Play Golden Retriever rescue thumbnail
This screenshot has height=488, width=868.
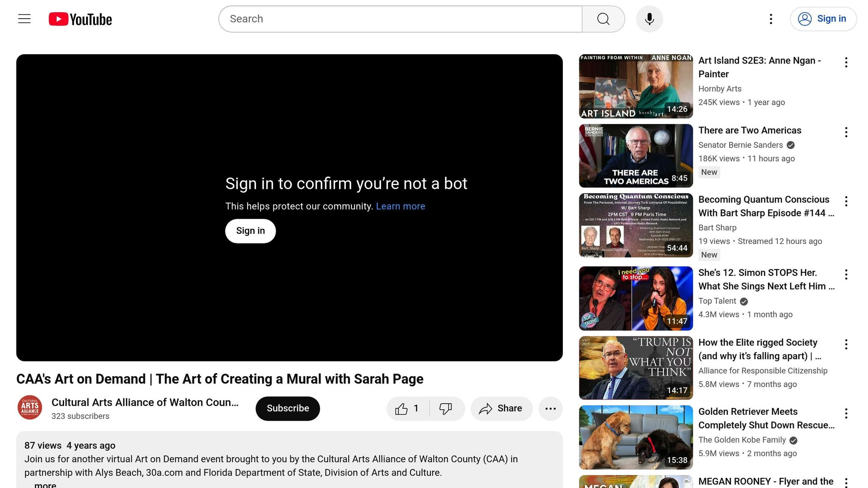pos(636,438)
